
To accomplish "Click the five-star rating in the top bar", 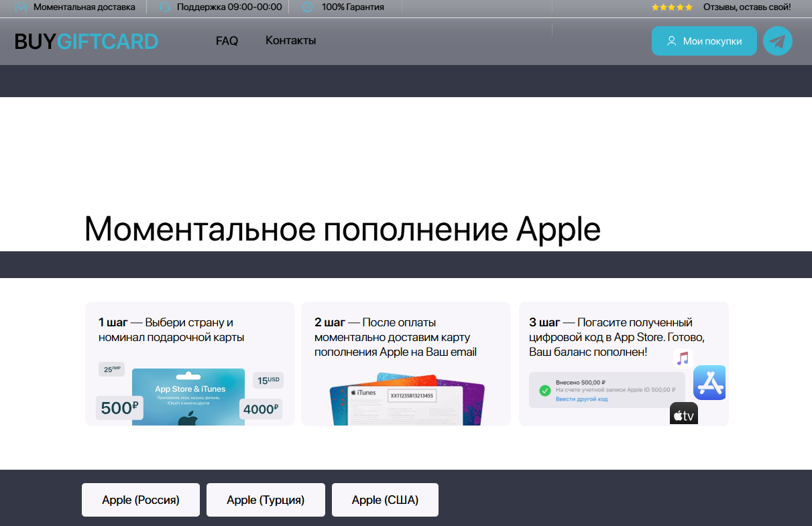I will pos(672,7).
